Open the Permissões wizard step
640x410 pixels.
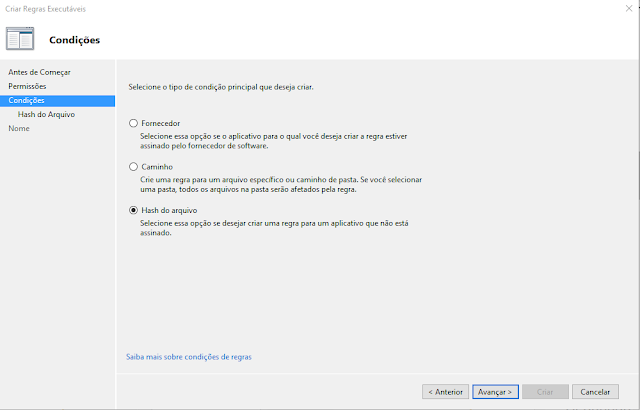coord(27,86)
